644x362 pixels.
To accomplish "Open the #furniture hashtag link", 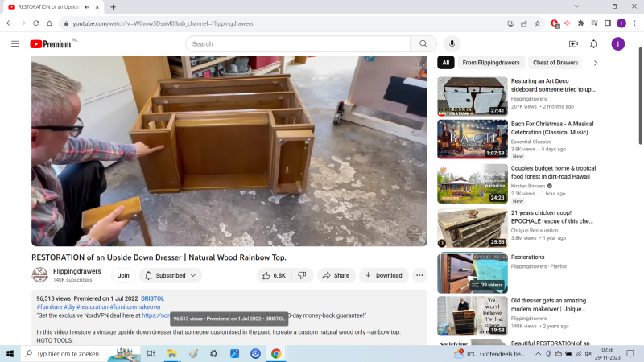I will pos(51,306).
